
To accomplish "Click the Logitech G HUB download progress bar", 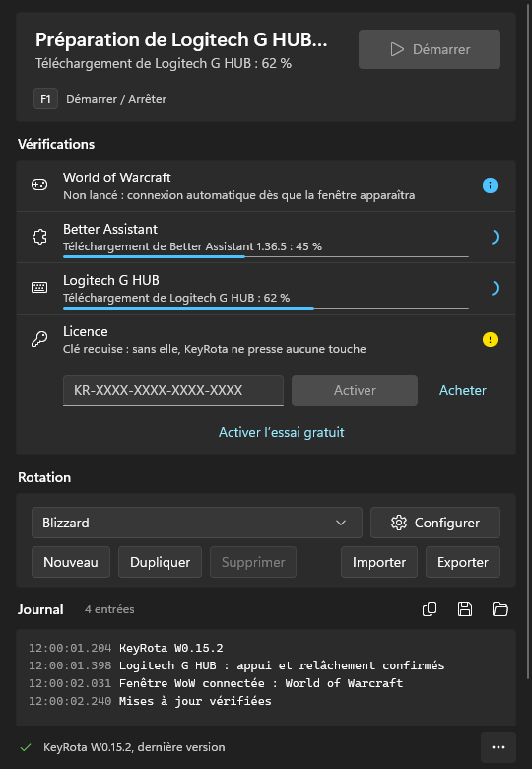I will click(x=266, y=308).
